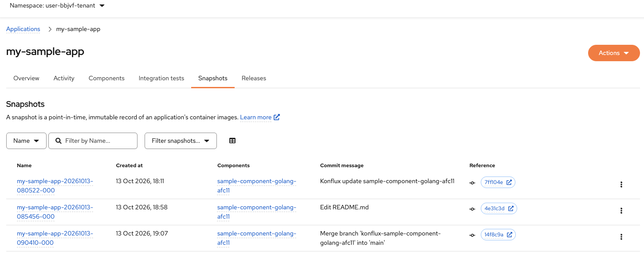Open commit reference 7ff104e
This screenshot has width=644, height=259.
(498, 182)
